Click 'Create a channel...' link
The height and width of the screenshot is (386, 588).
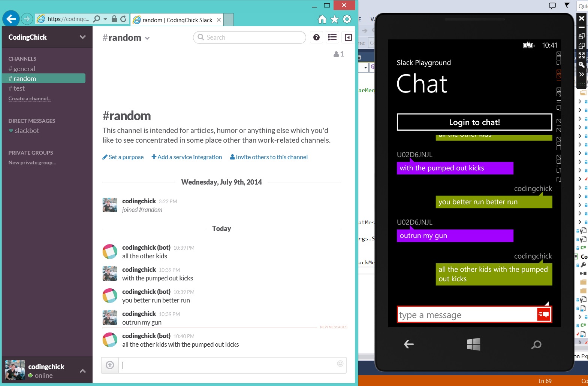pyautogui.click(x=30, y=98)
